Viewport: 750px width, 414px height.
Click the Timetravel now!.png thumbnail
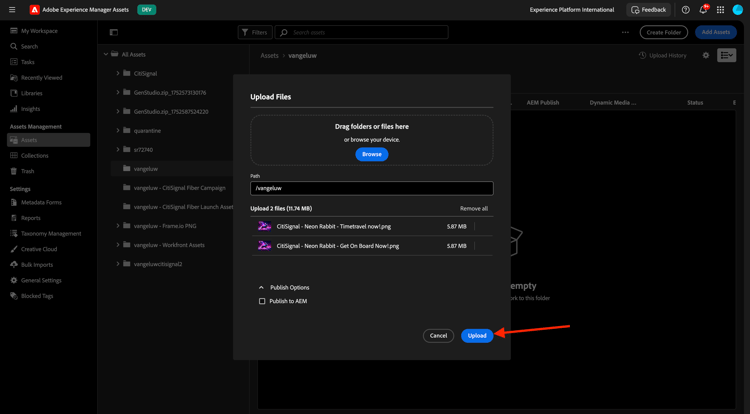point(265,226)
